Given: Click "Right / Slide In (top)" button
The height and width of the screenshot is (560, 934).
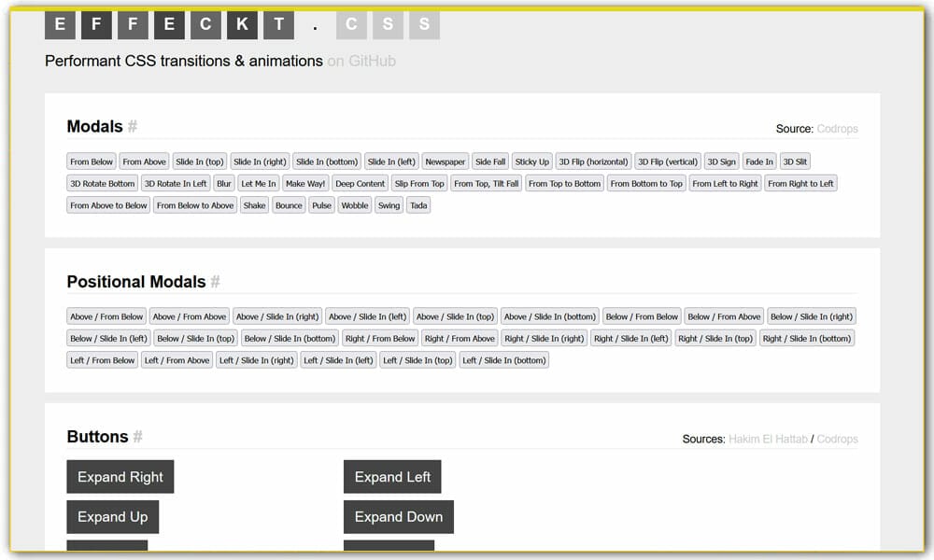Looking at the screenshot, I should click(715, 338).
